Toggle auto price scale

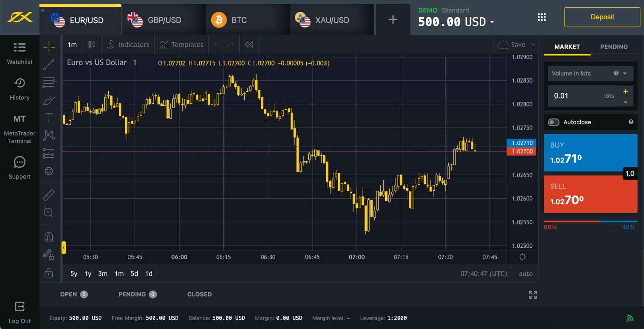[x=525, y=273]
